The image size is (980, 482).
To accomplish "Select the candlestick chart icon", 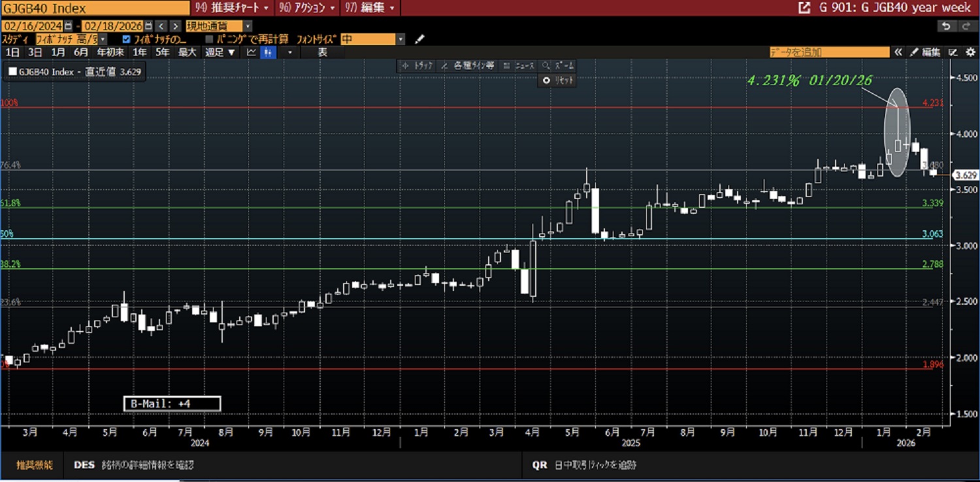I will (267, 52).
